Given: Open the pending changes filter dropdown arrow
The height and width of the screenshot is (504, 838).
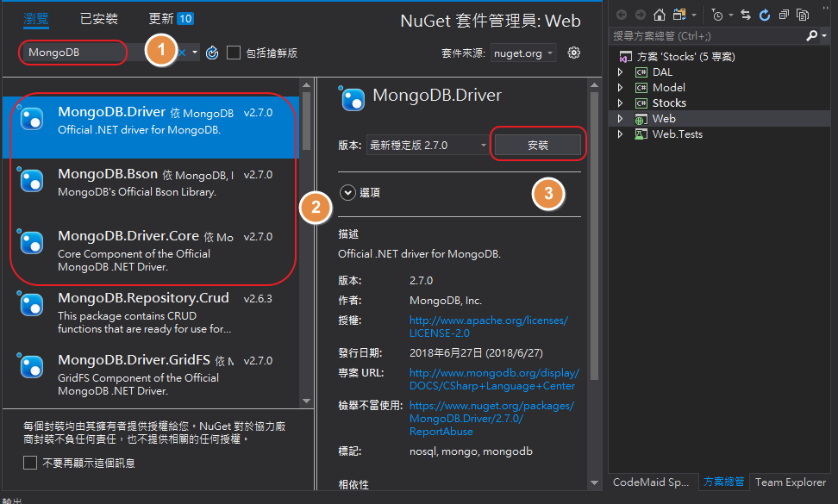Looking at the screenshot, I should [x=730, y=15].
